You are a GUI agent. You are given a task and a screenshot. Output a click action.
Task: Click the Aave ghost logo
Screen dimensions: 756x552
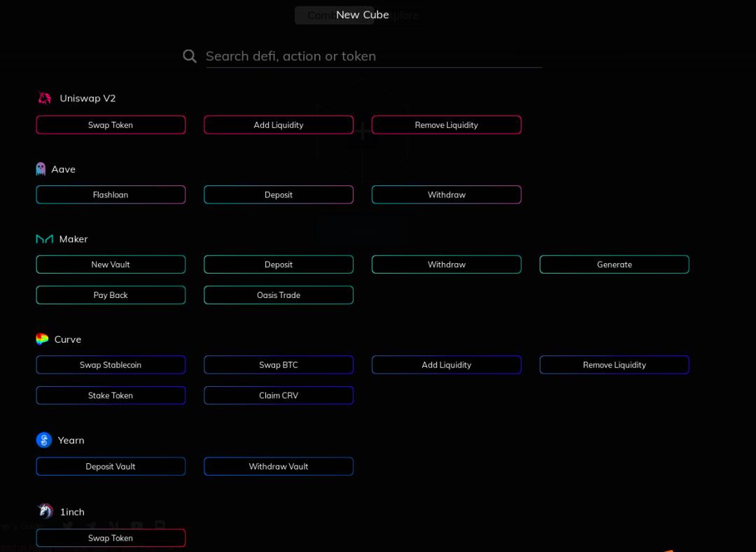pos(41,169)
